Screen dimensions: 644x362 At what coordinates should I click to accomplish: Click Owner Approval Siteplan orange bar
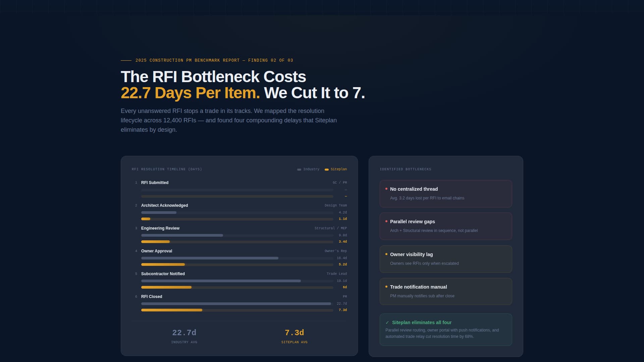tap(163, 264)
